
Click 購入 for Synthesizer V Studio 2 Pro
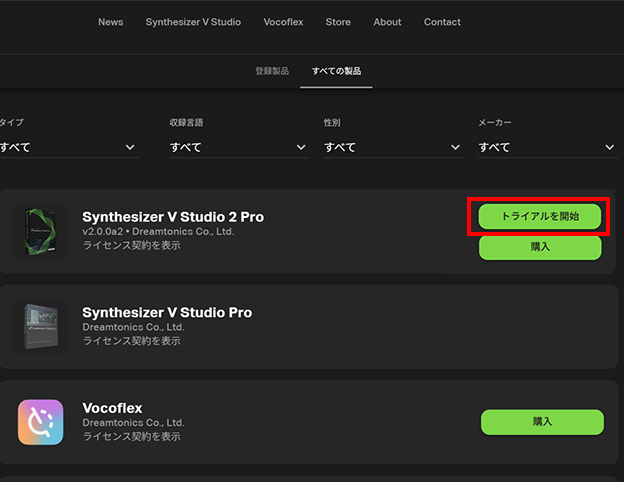[540, 247]
